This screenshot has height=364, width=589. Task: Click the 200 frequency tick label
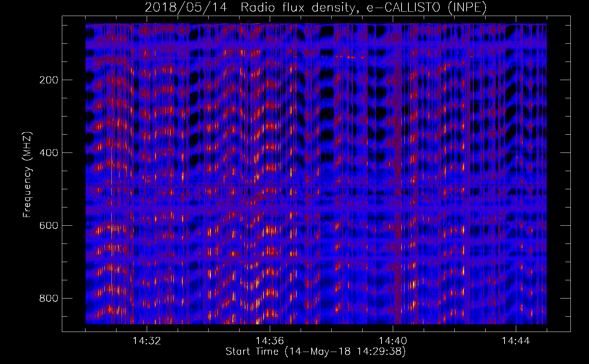pyautogui.click(x=48, y=80)
